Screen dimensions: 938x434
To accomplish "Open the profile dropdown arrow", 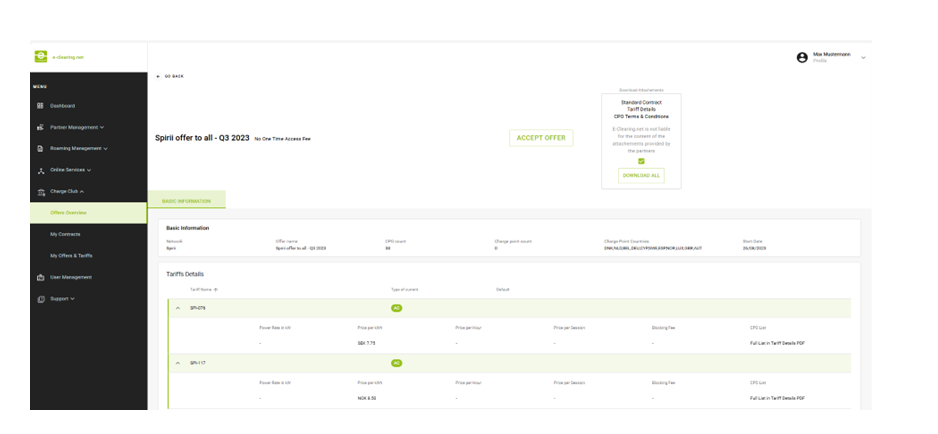I will pos(863,57).
